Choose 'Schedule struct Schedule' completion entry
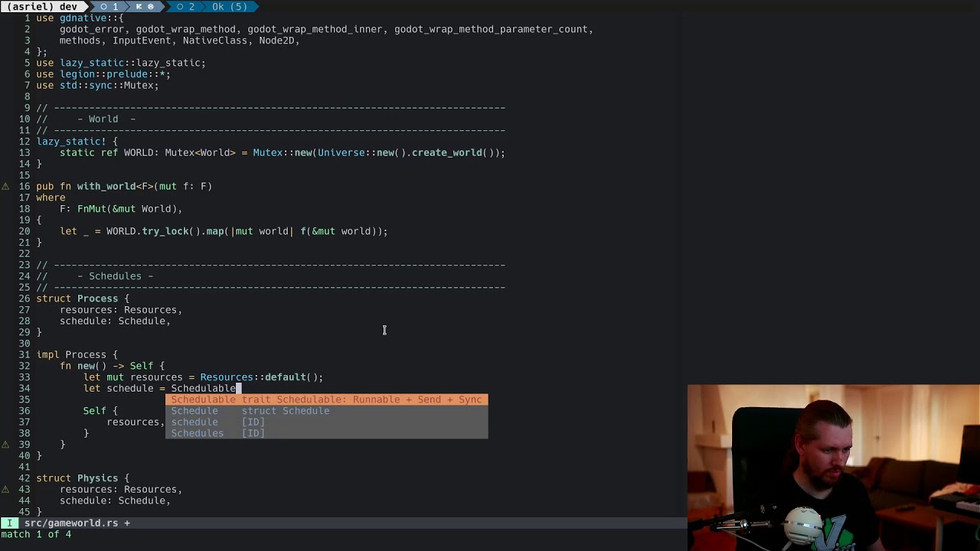This screenshot has height=551, width=980. (x=326, y=411)
